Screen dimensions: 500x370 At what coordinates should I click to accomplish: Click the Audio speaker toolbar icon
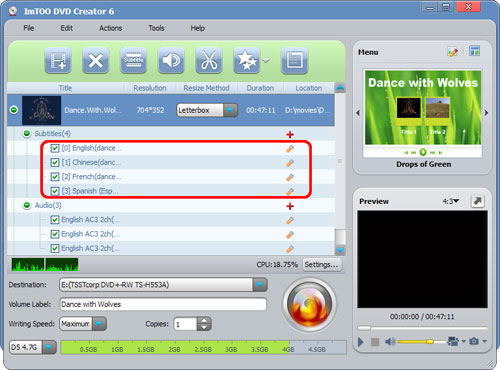coord(171,61)
